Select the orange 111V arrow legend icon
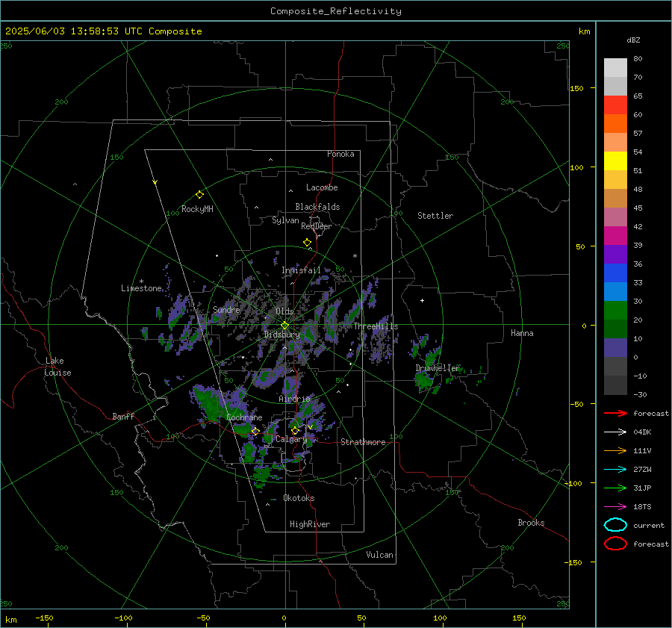672x628 pixels. point(615,450)
